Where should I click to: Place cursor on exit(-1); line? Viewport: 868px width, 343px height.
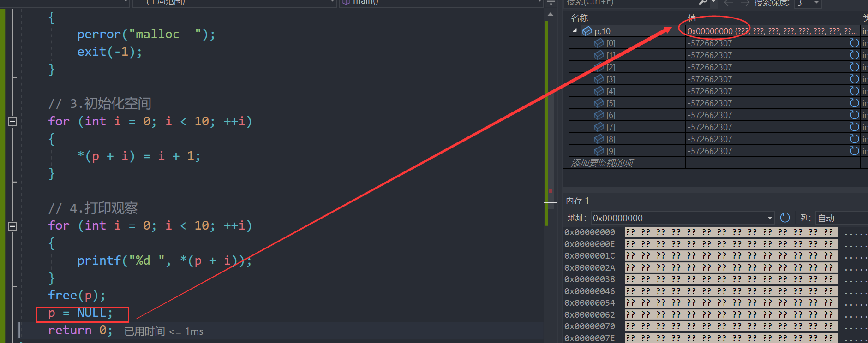tap(109, 52)
